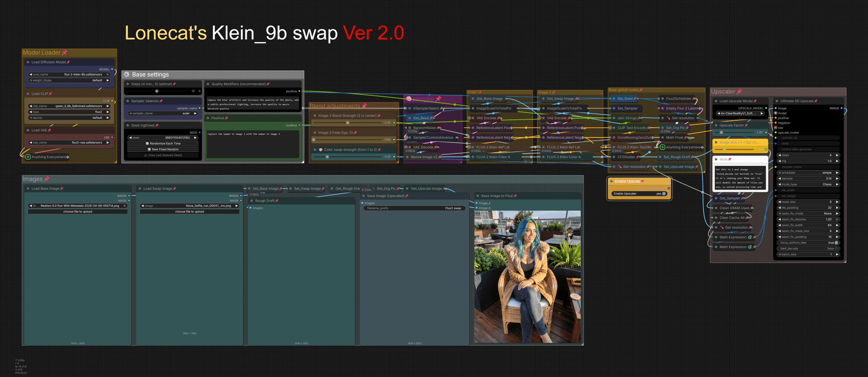Viewport: 868px width, 377px height.
Task: Click the pin on Load Diffusion Model node
Action: click(68, 62)
